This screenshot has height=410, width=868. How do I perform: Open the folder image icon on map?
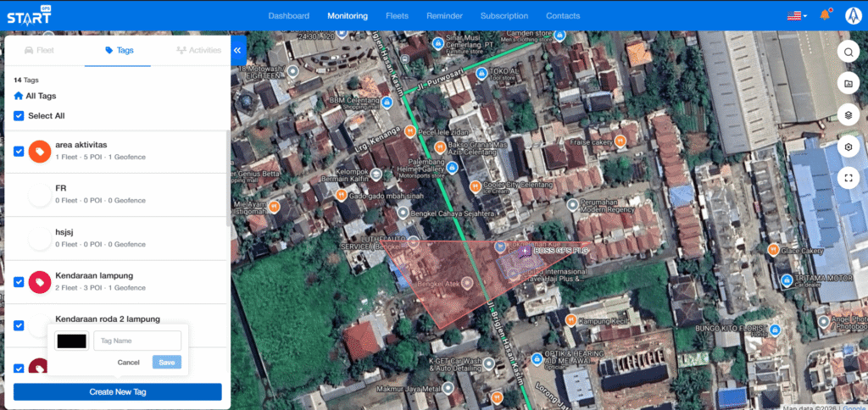(848, 83)
